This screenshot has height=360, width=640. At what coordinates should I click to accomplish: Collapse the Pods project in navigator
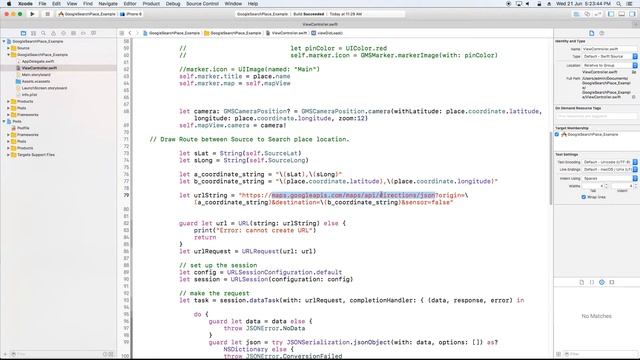coord(4,121)
